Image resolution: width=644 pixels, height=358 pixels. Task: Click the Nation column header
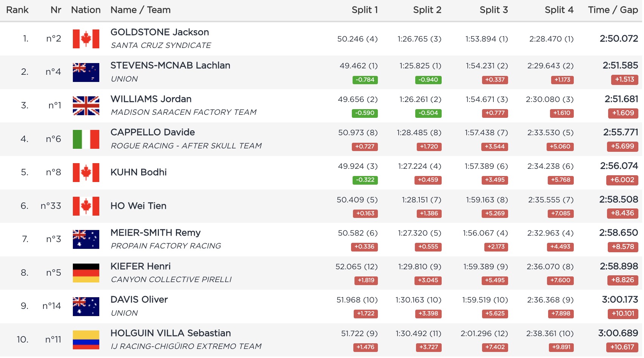tap(86, 10)
